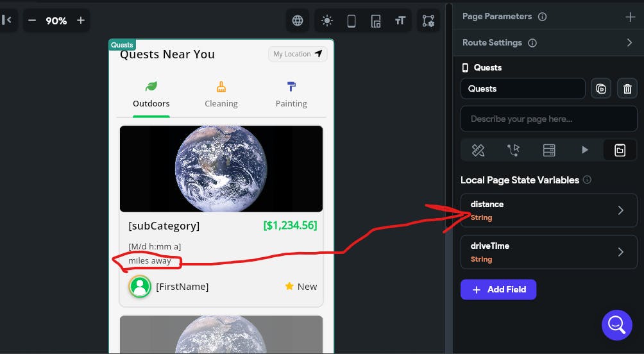Open the multi-device canvas size icon
The width and height of the screenshot is (644, 354).
(x=376, y=21)
